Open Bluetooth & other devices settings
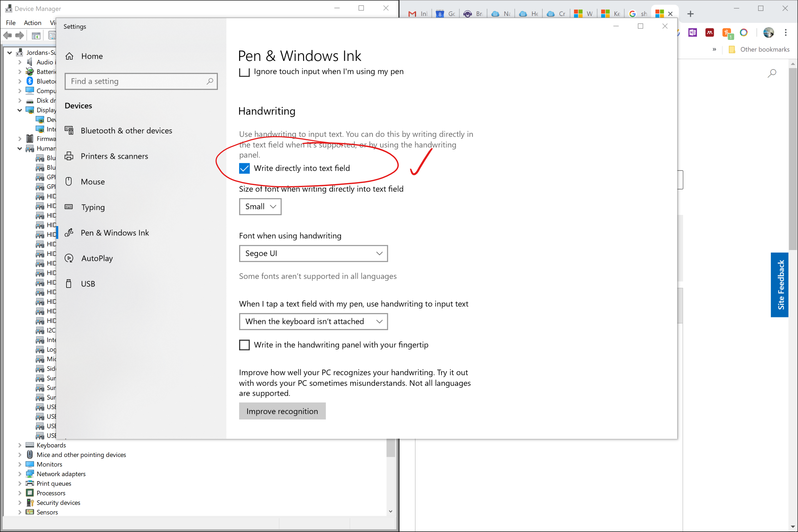 [x=126, y=131]
